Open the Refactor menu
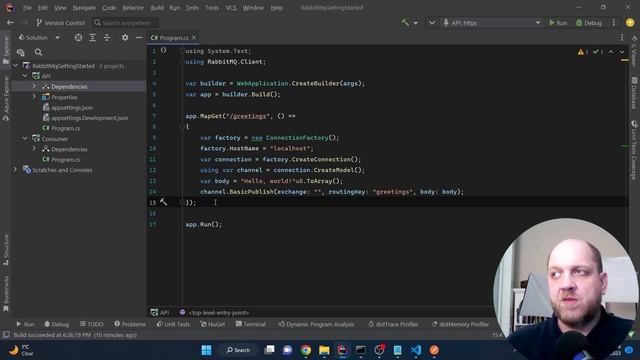Image resolution: width=640 pixels, height=360 pixels. pyautogui.click(x=133, y=8)
